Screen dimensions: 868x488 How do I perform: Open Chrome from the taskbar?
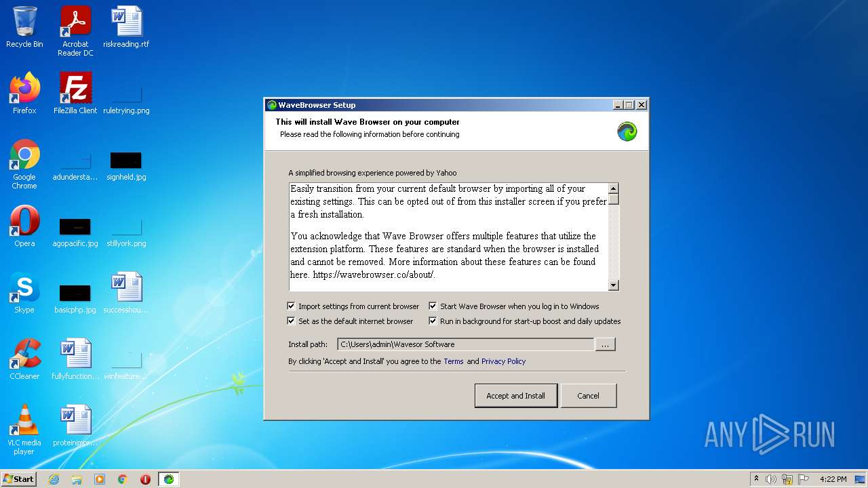(x=123, y=479)
